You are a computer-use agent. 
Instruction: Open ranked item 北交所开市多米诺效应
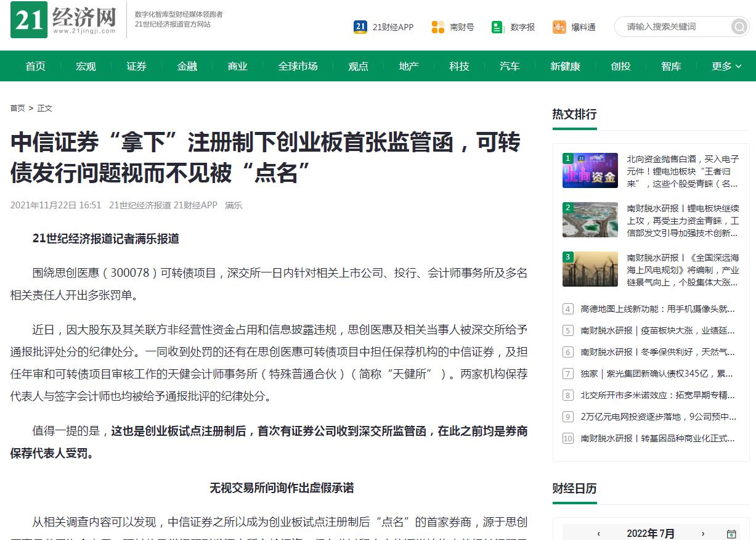tap(658, 395)
